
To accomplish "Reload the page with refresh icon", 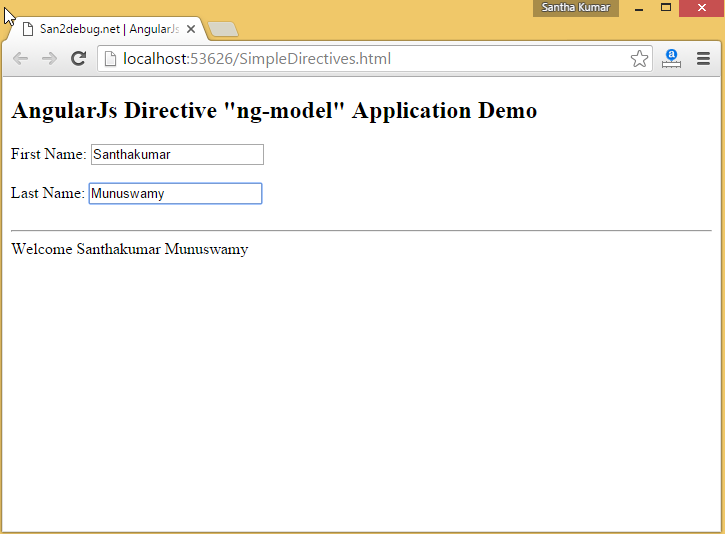I will pyautogui.click(x=79, y=58).
